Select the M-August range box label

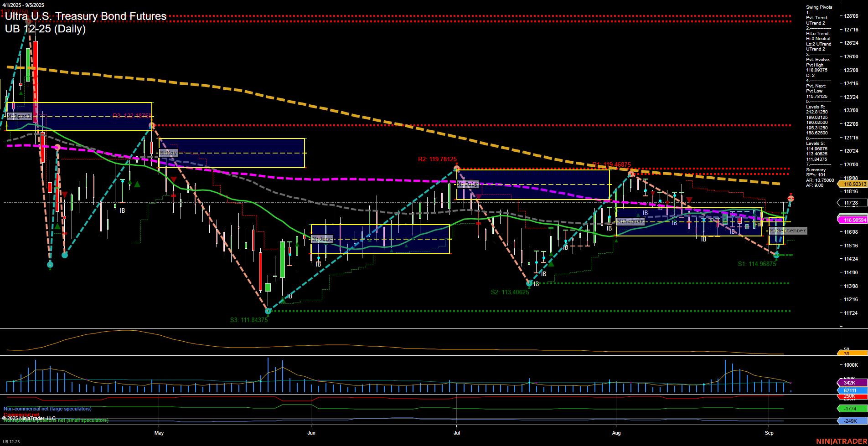pyautogui.click(x=630, y=221)
